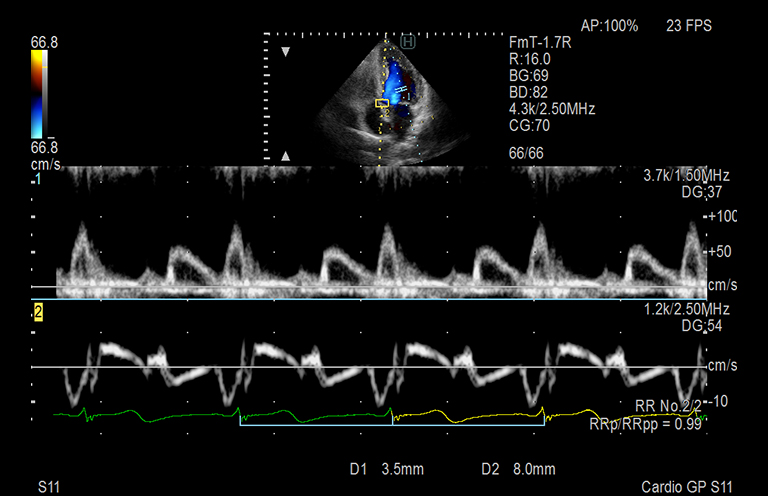
Task: Click the yellow Doppler sample gate box
Action: click(382, 103)
